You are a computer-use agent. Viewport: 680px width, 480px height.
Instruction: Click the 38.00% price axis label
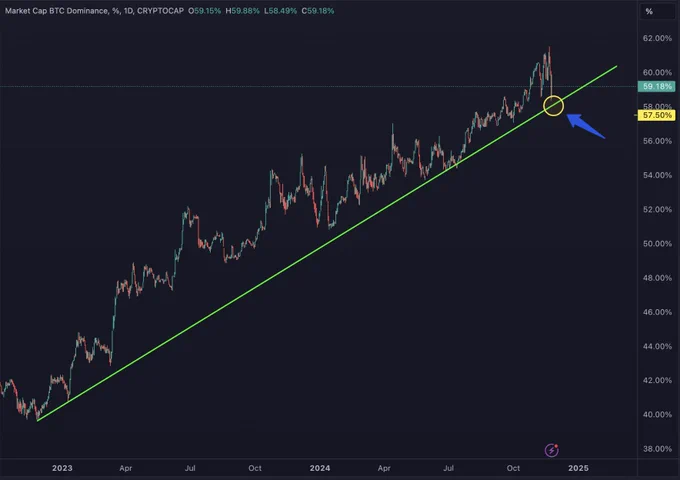657,449
